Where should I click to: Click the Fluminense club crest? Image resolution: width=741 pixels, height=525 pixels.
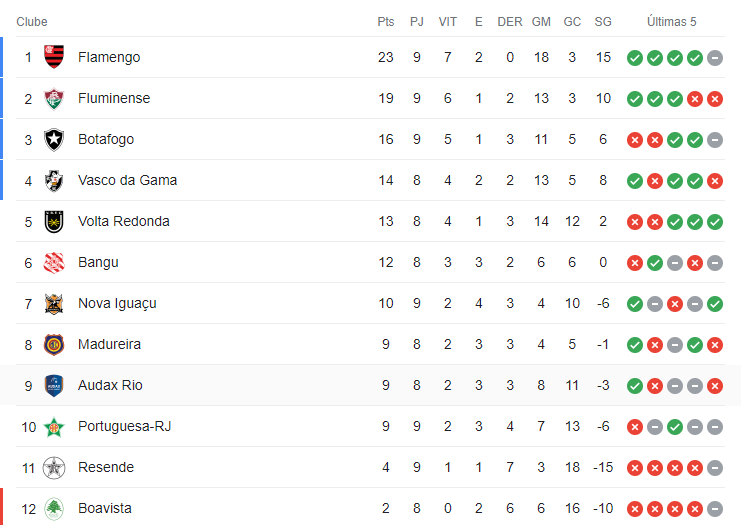click(54, 98)
